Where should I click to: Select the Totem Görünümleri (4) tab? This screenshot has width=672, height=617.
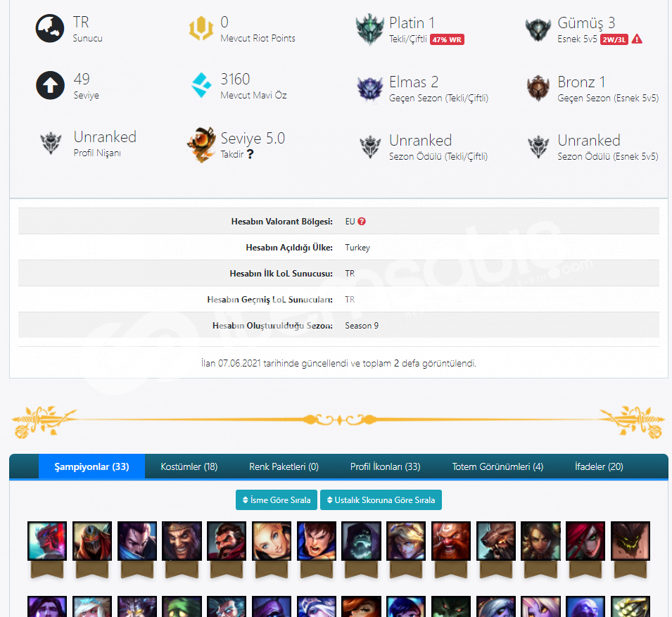click(x=497, y=466)
